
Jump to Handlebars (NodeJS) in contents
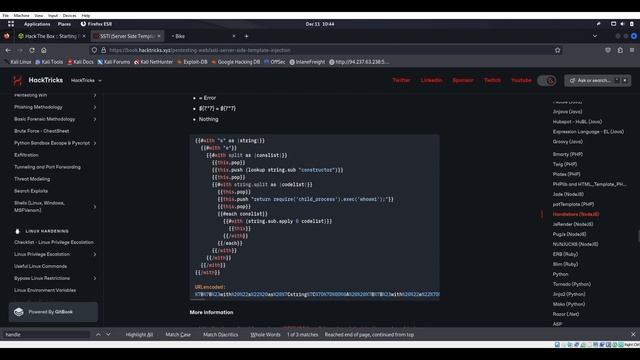(x=576, y=214)
